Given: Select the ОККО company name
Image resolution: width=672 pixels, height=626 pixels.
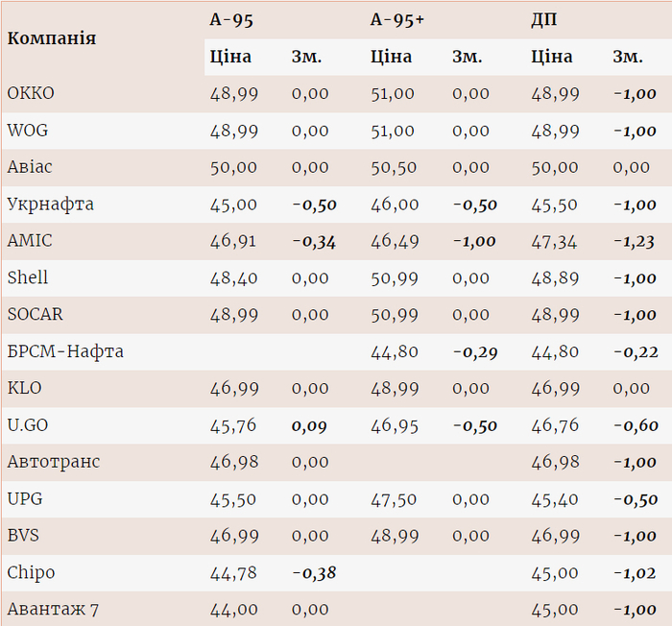Looking at the screenshot, I should (x=31, y=94).
